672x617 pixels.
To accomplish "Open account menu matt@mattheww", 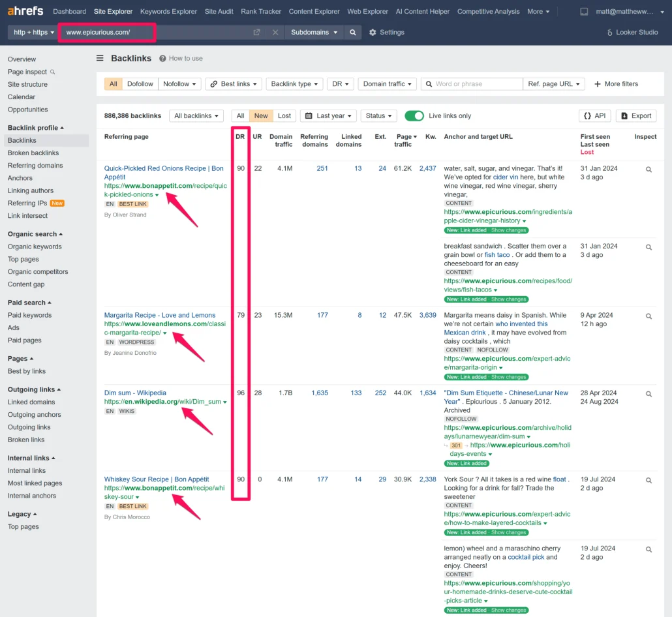I will pyautogui.click(x=630, y=12).
